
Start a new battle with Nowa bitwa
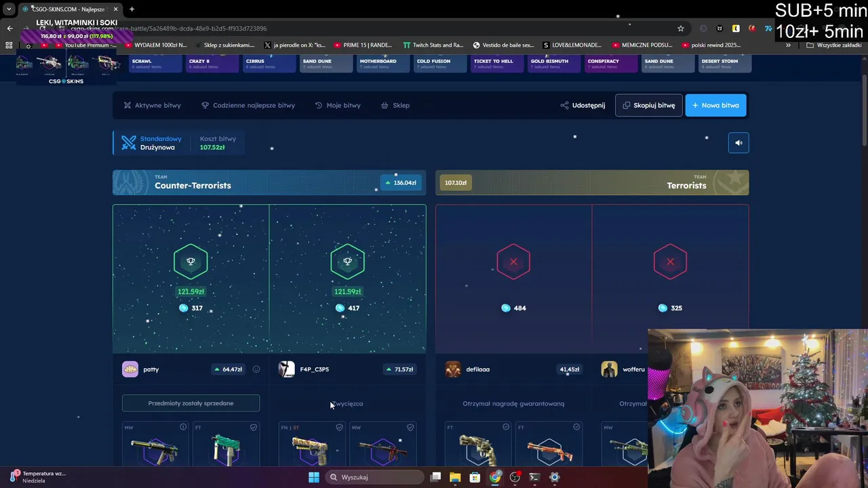pos(715,105)
